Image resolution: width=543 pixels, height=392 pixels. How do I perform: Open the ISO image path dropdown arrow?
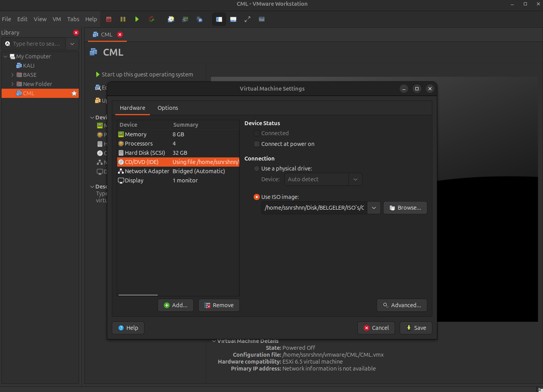pos(374,208)
